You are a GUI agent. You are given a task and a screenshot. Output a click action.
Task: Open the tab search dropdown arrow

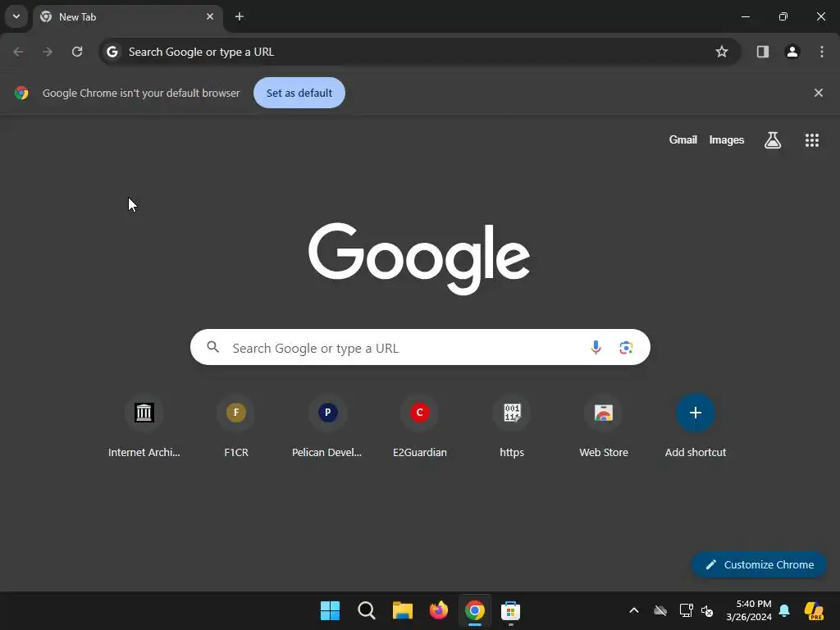pyautogui.click(x=16, y=16)
